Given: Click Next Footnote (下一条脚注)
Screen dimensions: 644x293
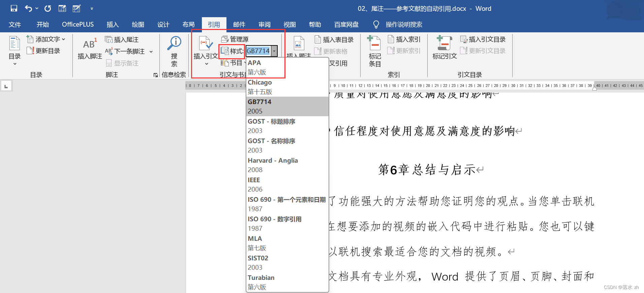Looking at the screenshot, I should pyautogui.click(x=125, y=51).
